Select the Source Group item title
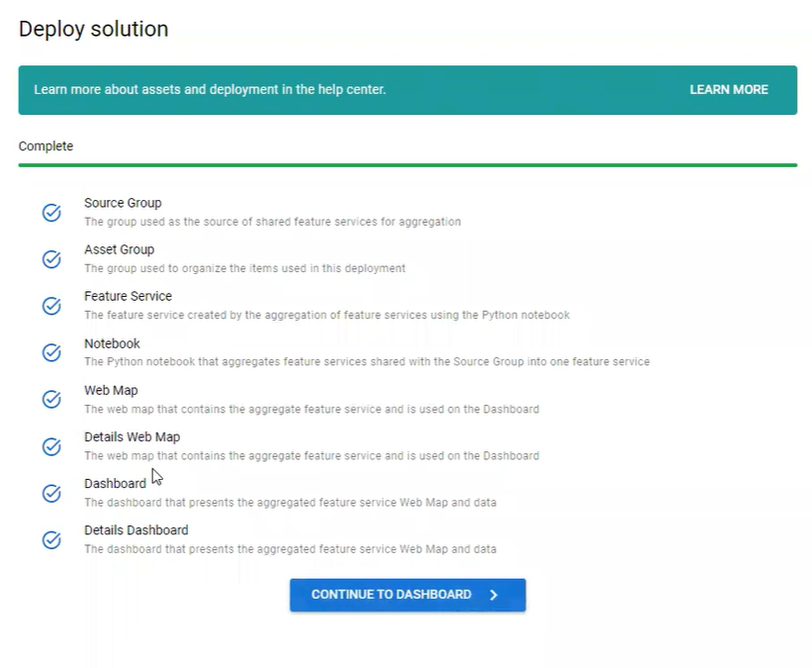 tap(123, 203)
